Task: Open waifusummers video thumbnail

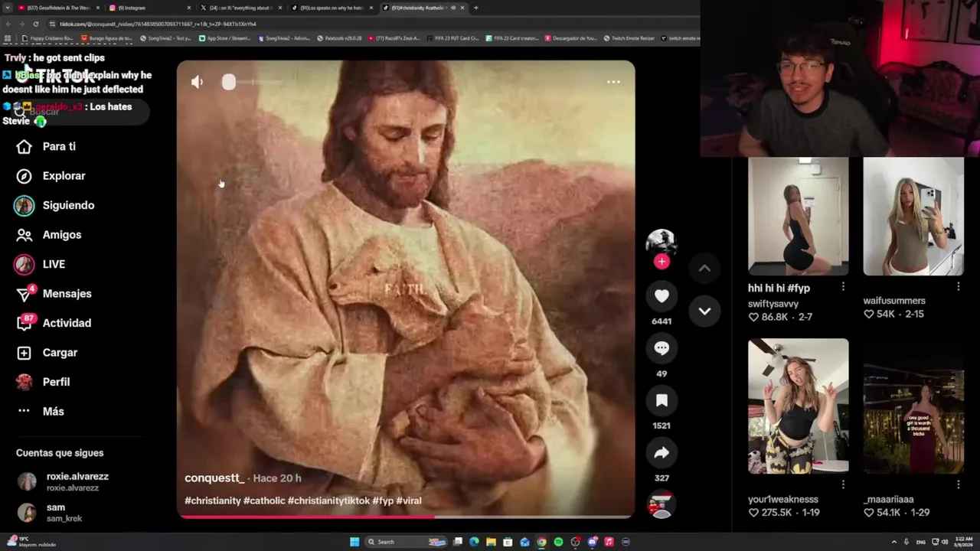Action: (x=913, y=217)
